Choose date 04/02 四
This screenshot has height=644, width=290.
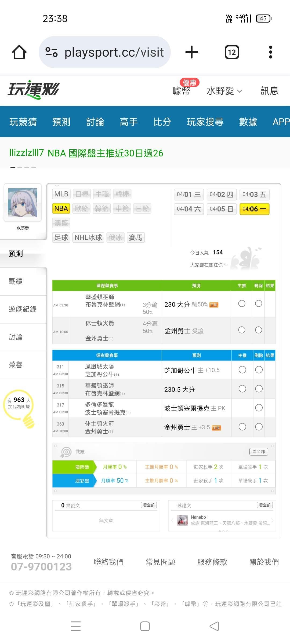tap(222, 195)
